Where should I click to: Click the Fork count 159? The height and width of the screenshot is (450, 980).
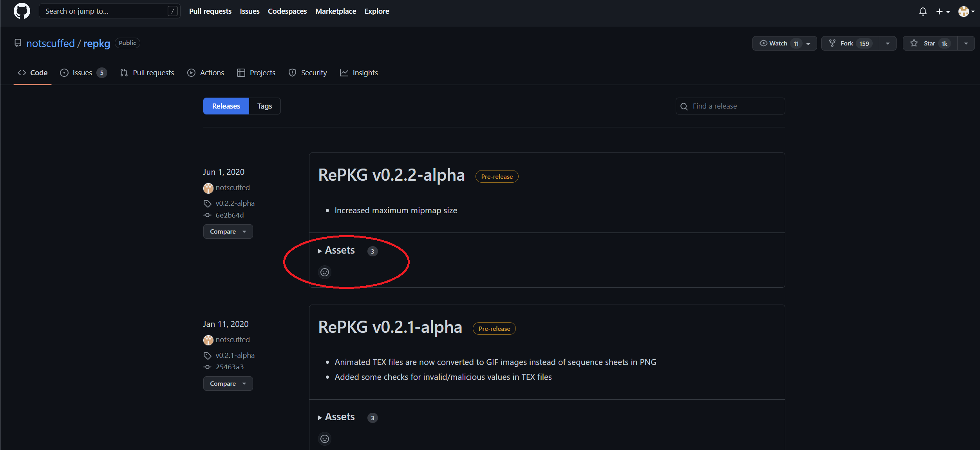(864, 44)
